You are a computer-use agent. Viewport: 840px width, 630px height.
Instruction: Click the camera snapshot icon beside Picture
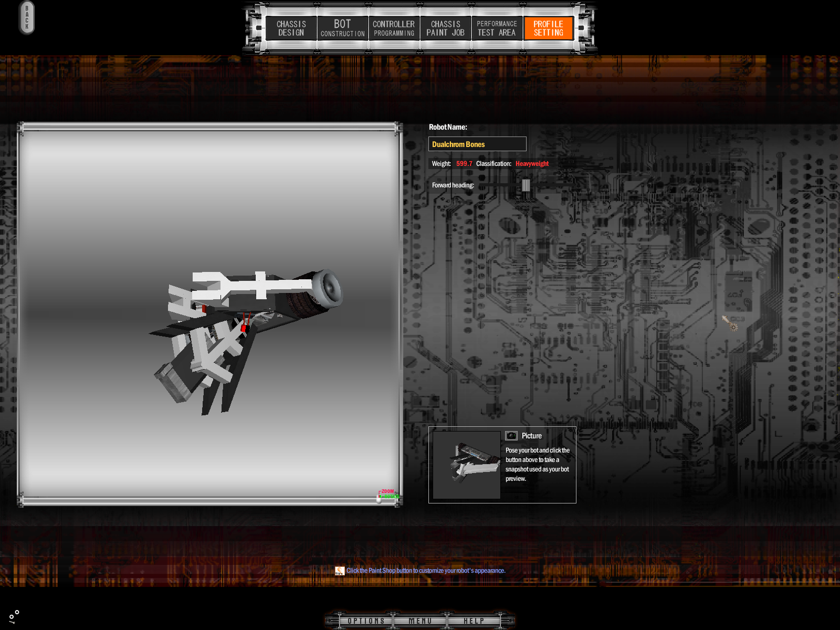tap(511, 436)
